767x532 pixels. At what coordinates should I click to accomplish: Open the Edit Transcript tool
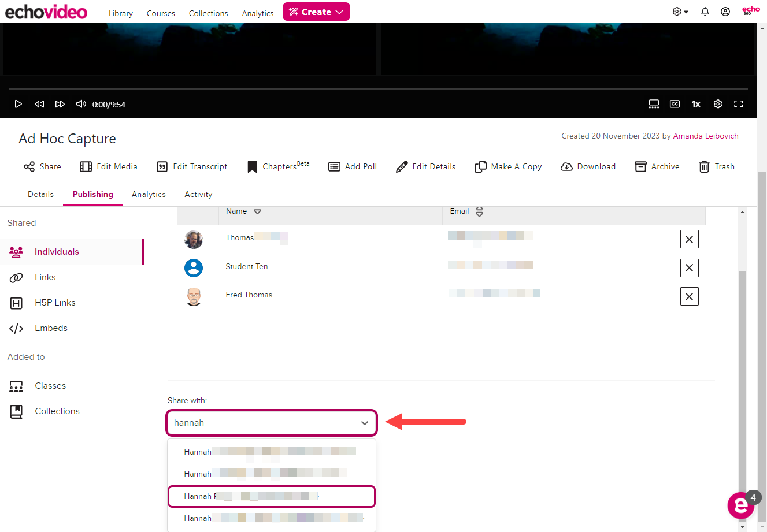click(192, 166)
